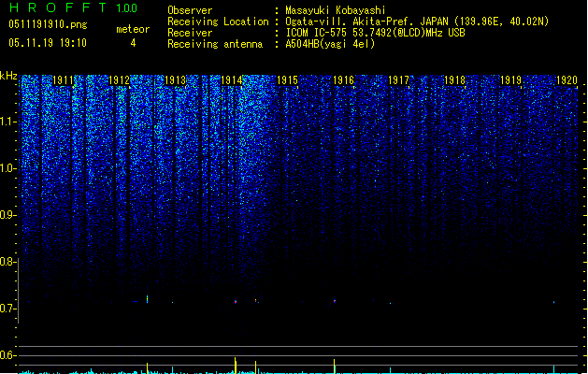Click the time marker 1916

(343, 80)
